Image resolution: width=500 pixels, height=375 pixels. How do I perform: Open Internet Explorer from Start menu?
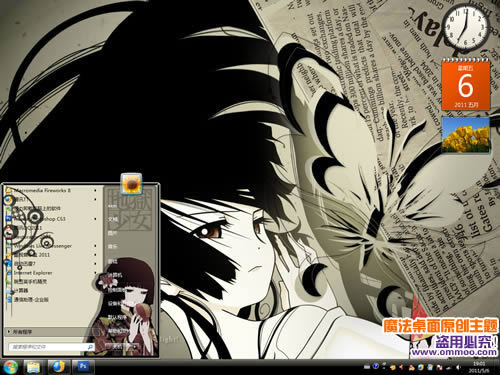52,273
